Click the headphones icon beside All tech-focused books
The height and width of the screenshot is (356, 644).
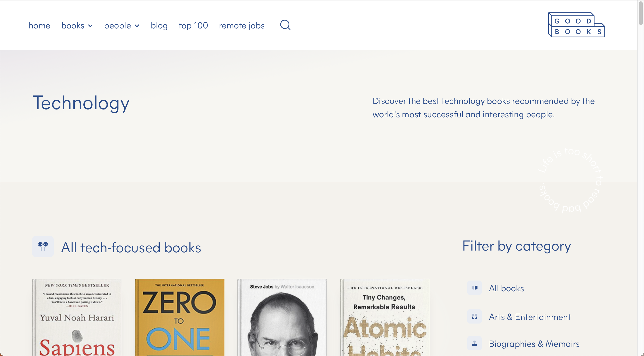[43, 247]
